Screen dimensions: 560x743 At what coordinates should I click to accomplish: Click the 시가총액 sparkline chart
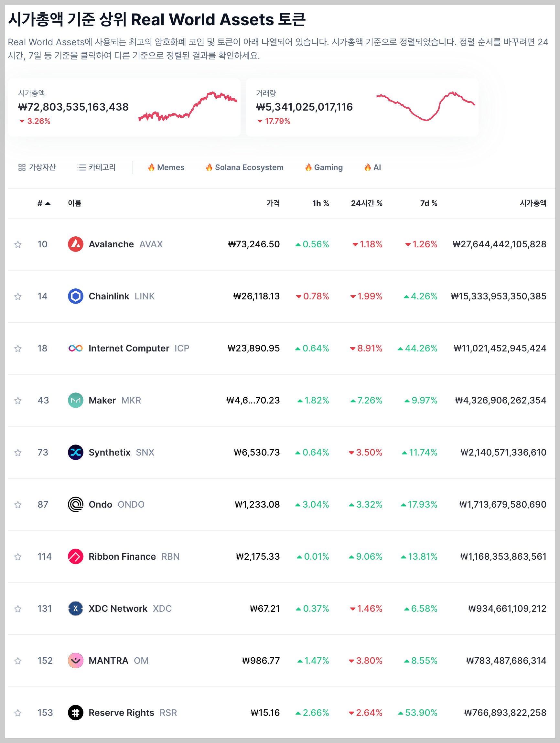click(188, 106)
